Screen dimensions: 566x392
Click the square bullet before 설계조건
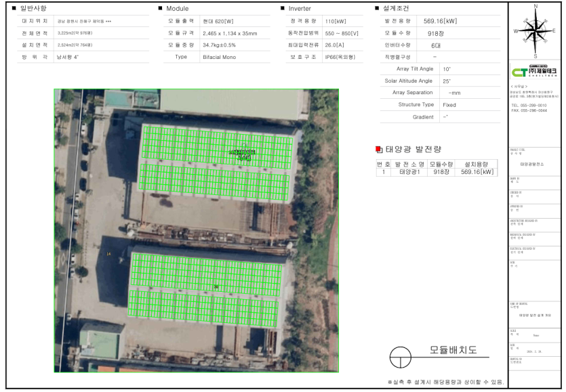377,8
